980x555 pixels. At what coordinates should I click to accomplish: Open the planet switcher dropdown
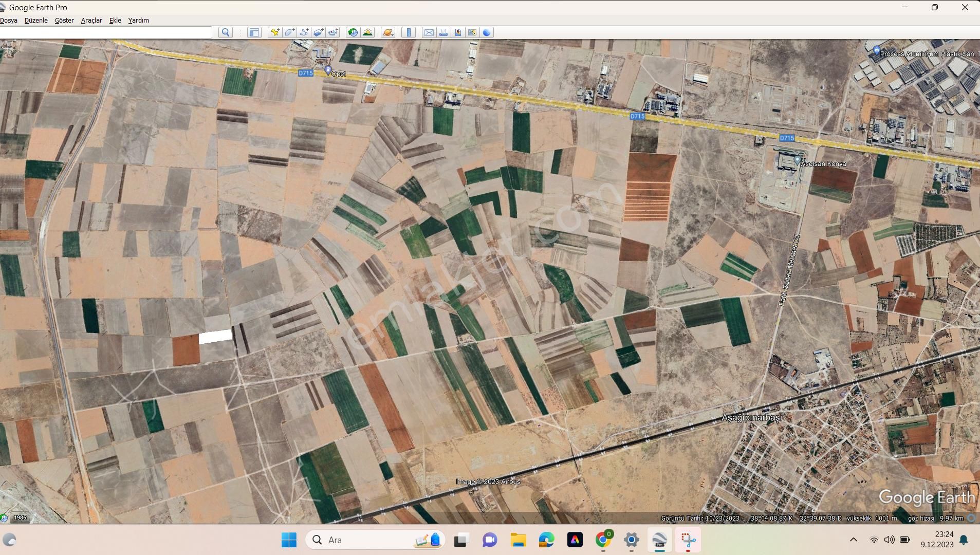[x=388, y=32]
